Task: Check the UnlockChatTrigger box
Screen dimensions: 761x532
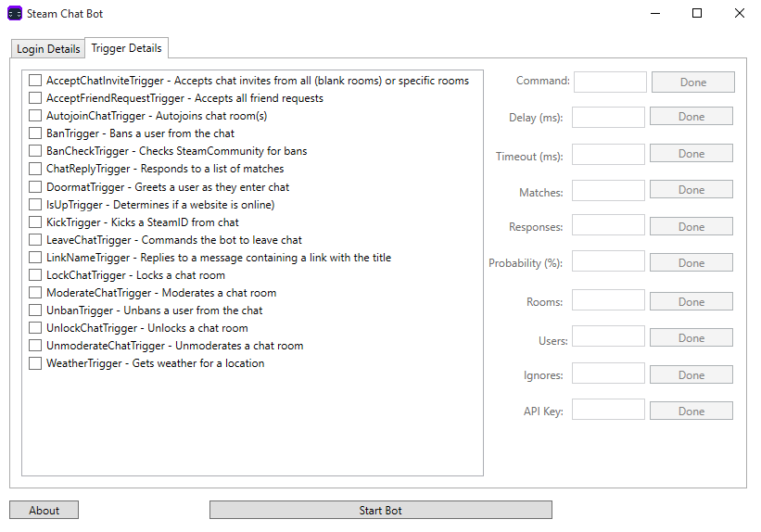Action: [35, 328]
